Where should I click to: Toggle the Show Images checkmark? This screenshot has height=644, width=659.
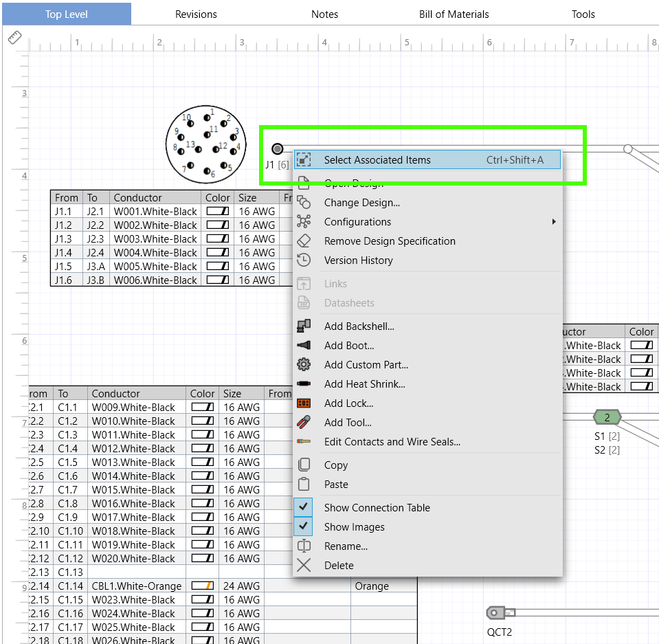point(303,526)
